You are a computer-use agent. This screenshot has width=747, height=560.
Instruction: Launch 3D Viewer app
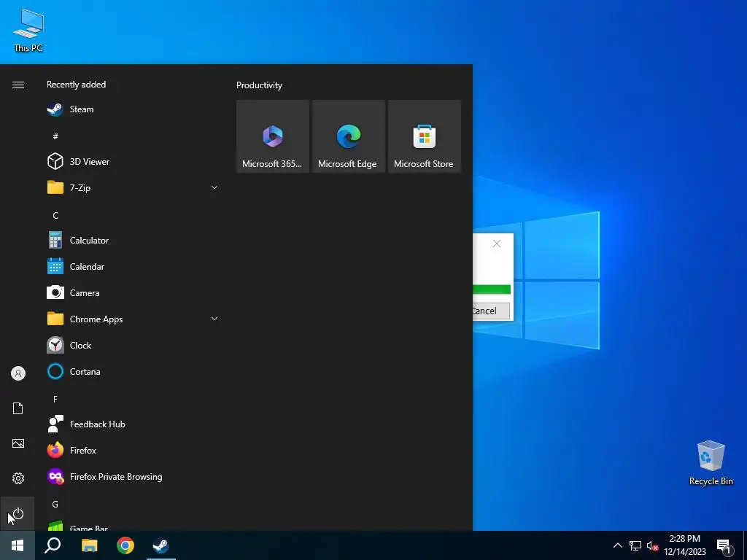(x=133, y=161)
